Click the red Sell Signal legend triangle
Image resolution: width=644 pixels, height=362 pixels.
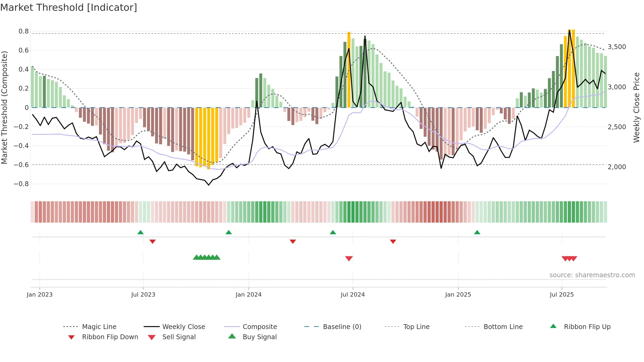152,337
